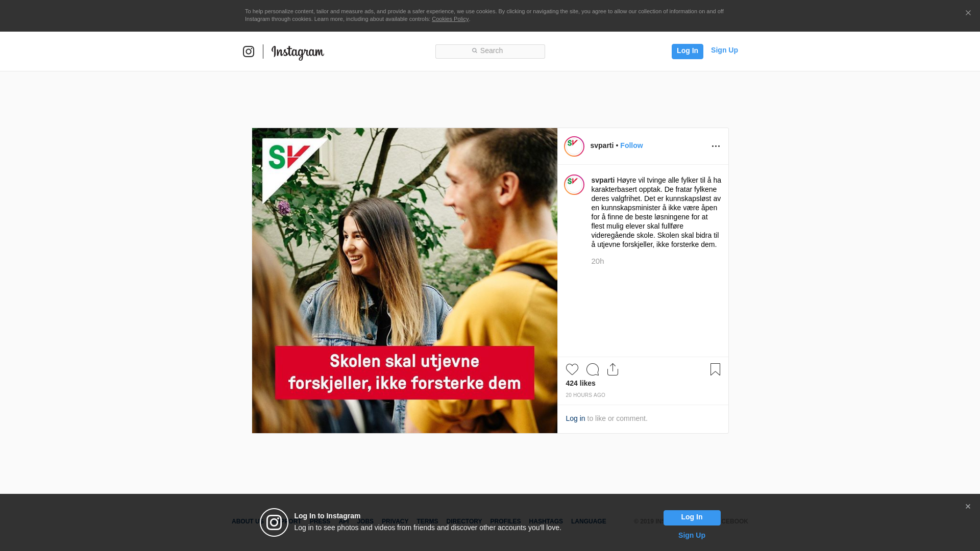980x551 pixels.
Task: Open the HASHTAGS footer link
Action: click(x=546, y=521)
